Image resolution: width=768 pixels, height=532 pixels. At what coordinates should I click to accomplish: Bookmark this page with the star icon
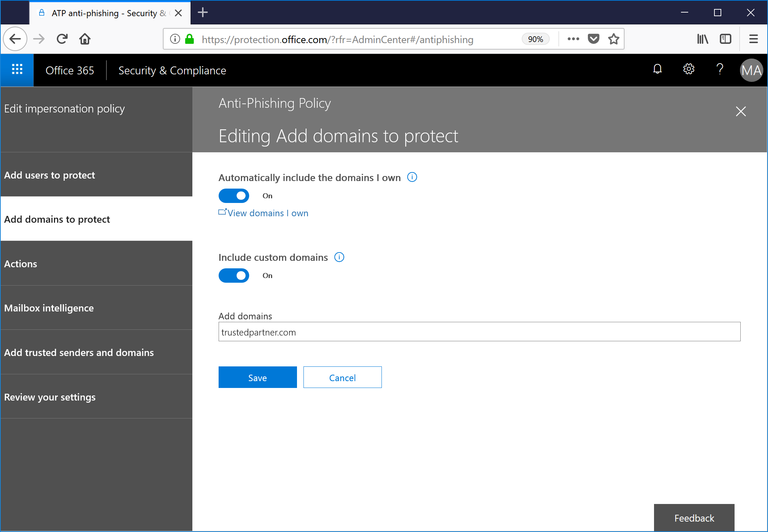click(613, 39)
